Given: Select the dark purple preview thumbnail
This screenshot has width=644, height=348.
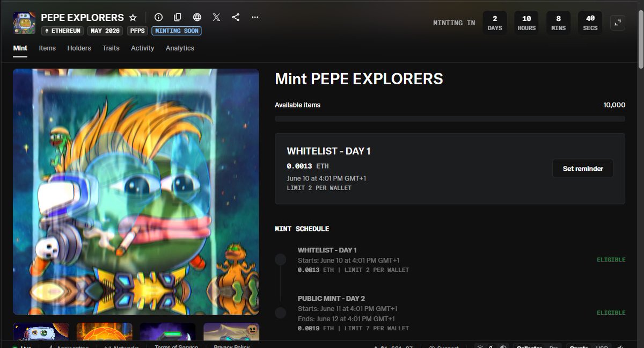Looking at the screenshot, I should [x=168, y=331].
